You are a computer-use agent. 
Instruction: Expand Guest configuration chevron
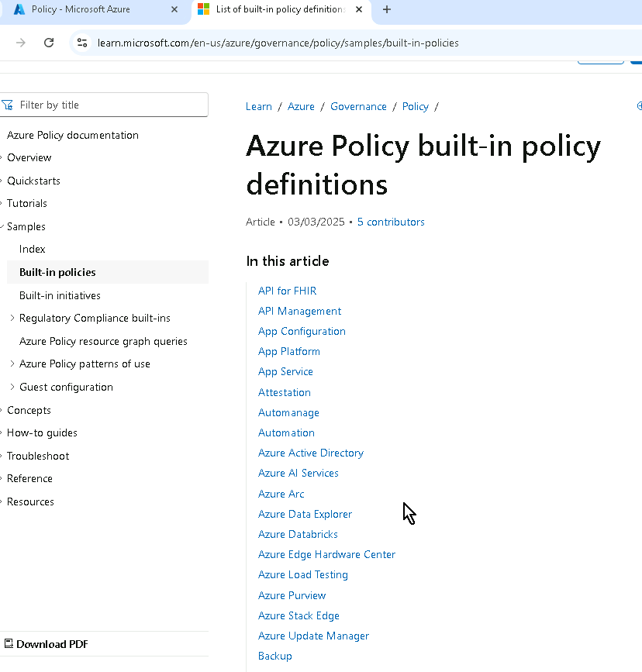(12, 387)
